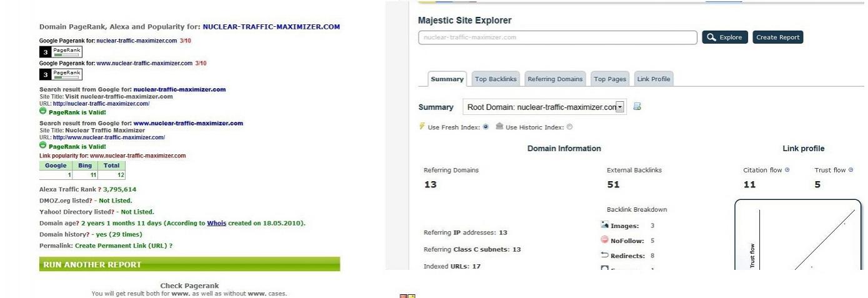This screenshot has width=868, height=298.
Task: Click the green valid icon above Link popularity
Action: coord(43,146)
